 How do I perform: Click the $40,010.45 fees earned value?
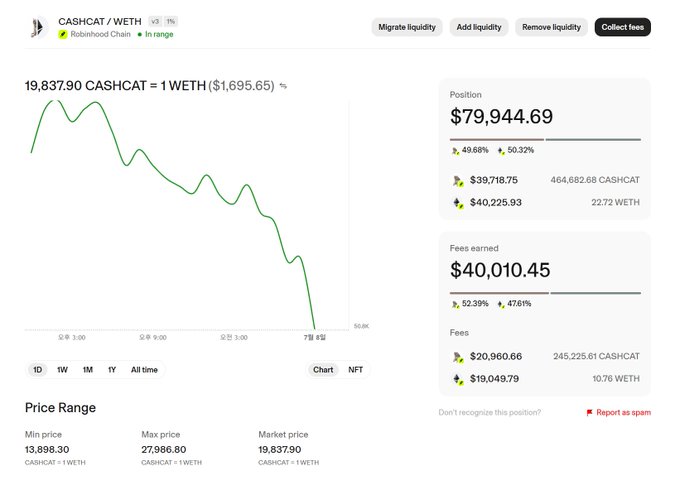500,270
